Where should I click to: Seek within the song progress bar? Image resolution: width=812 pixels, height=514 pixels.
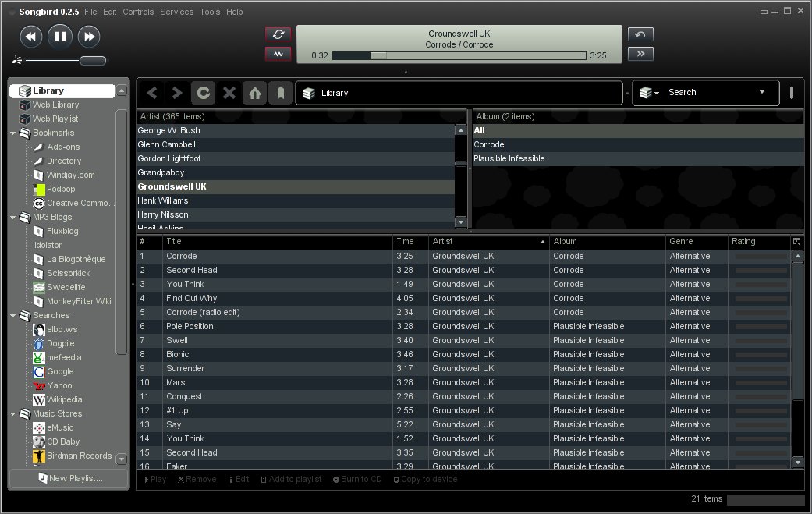click(459, 55)
